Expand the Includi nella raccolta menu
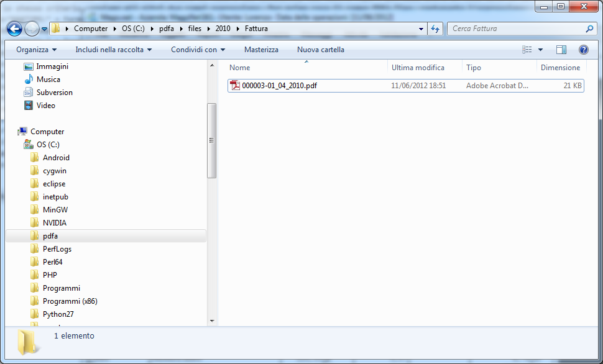The height and width of the screenshot is (364, 603). (114, 50)
